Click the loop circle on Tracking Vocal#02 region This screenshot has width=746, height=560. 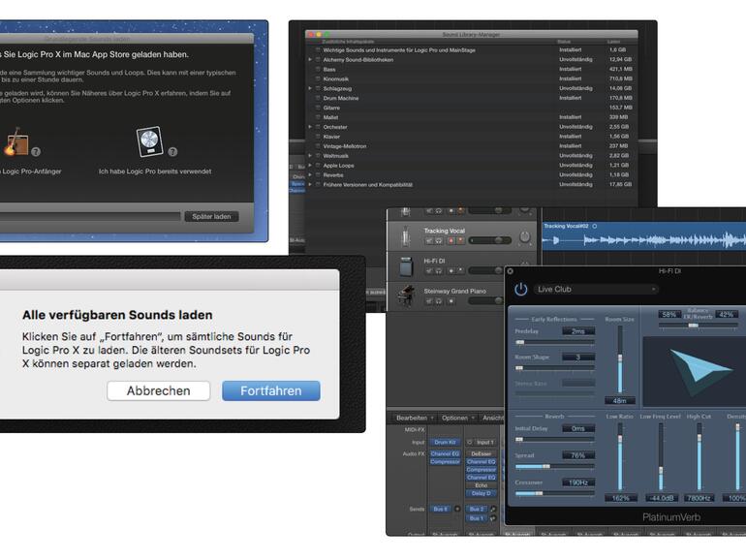point(595,226)
